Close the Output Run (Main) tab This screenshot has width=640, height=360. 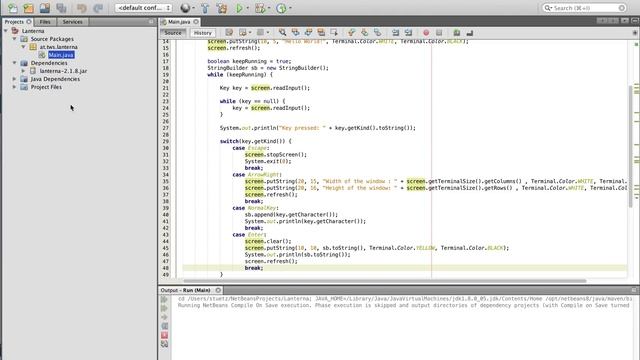coord(218,290)
